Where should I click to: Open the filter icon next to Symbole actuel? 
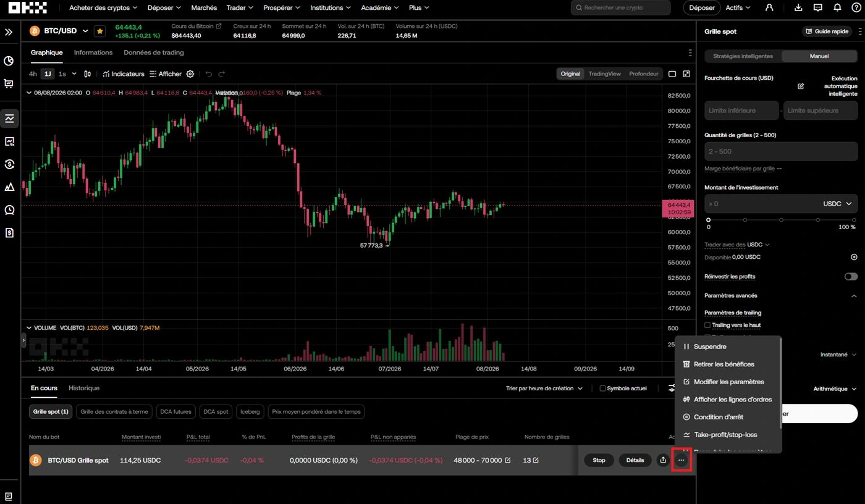point(672,388)
